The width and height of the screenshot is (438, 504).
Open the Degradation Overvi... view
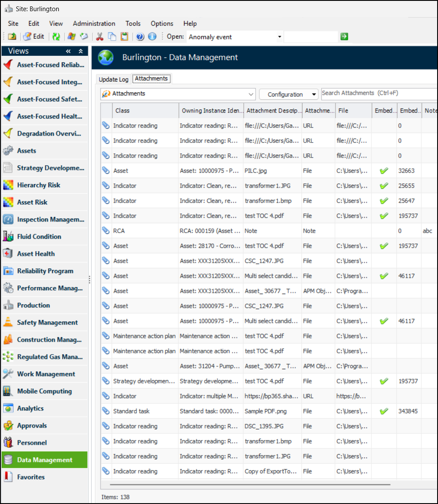[44, 134]
